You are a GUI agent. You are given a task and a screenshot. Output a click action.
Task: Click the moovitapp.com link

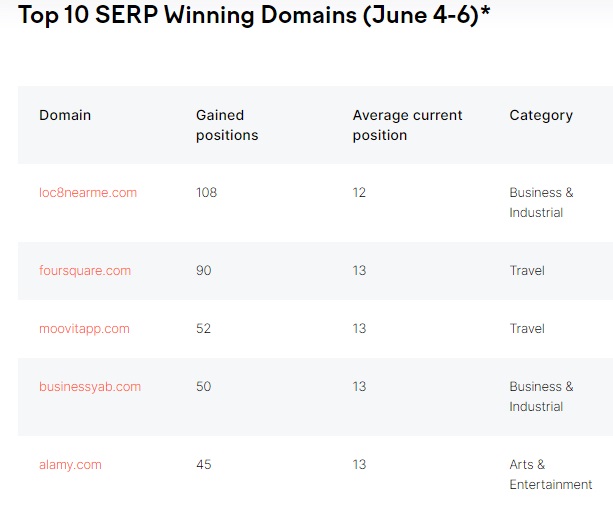click(x=84, y=328)
